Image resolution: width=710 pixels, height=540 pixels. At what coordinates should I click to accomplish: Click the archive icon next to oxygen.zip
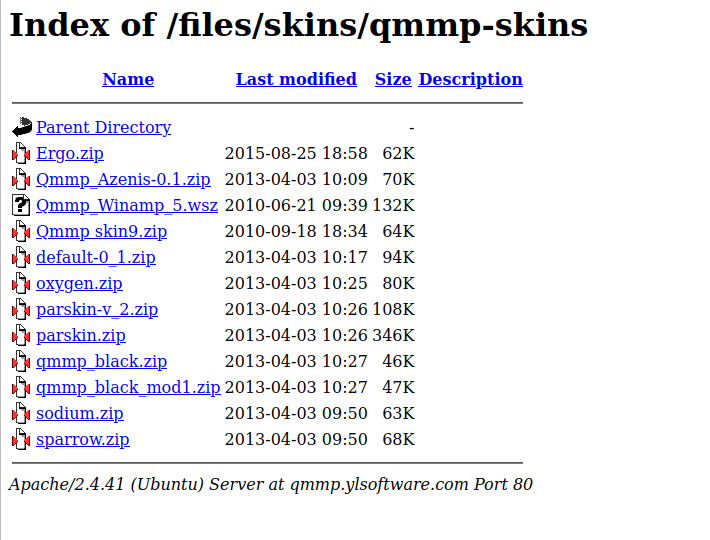tap(22, 284)
